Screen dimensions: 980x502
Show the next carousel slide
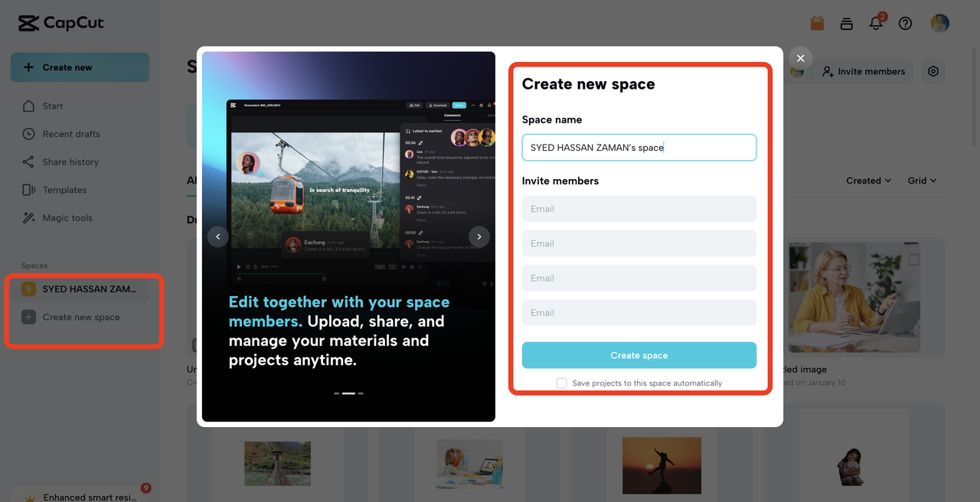click(x=479, y=236)
